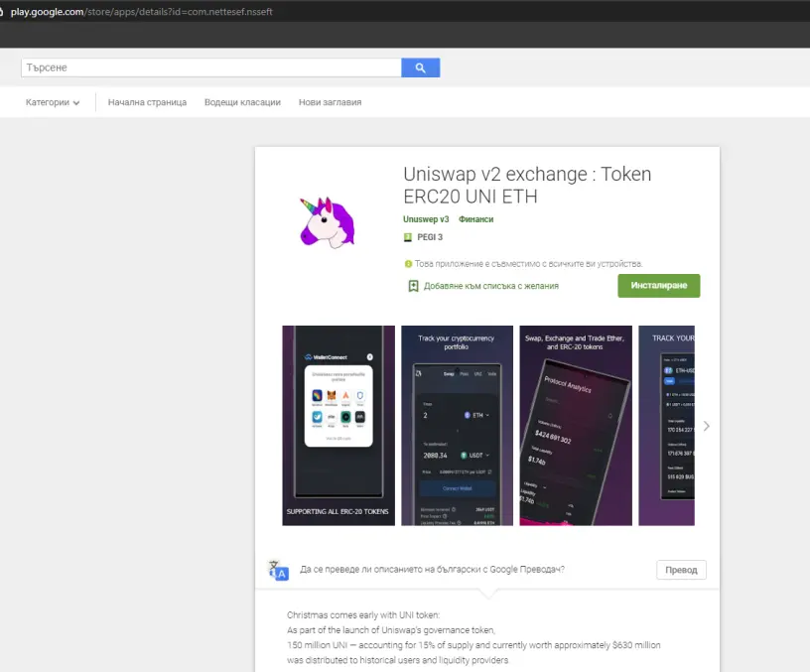Click the line was distributed to historical users
The image size is (810, 672).
(398, 660)
